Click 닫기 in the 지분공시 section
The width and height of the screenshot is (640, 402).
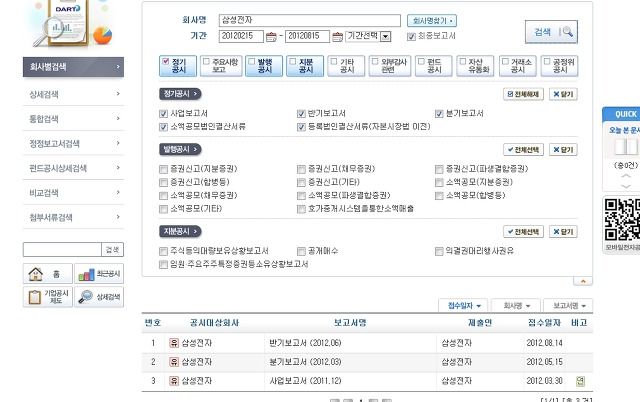(x=563, y=232)
